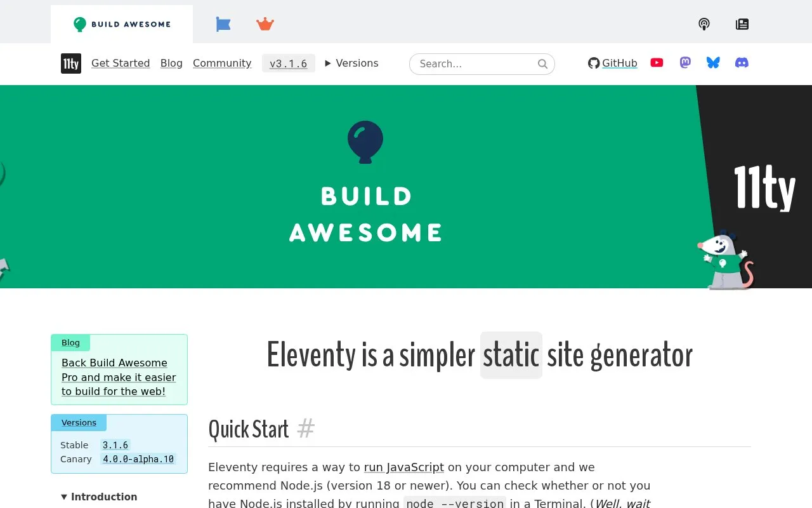
Task: Open the Mastodon icon link
Action: pyautogui.click(x=685, y=62)
